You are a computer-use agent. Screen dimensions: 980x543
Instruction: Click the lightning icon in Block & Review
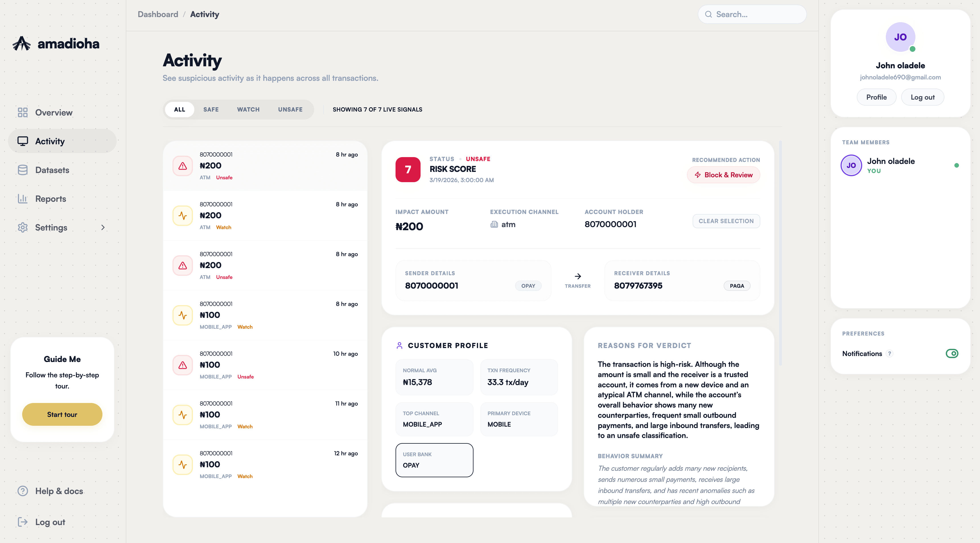coord(698,175)
